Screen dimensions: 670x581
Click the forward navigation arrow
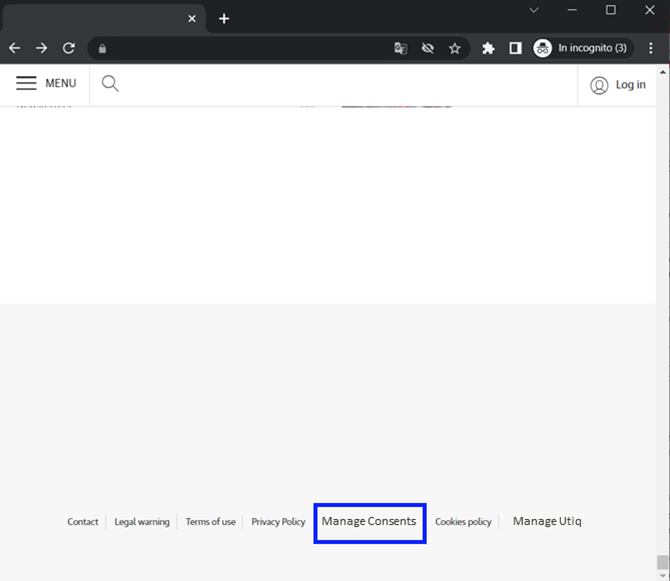pyautogui.click(x=42, y=48)
